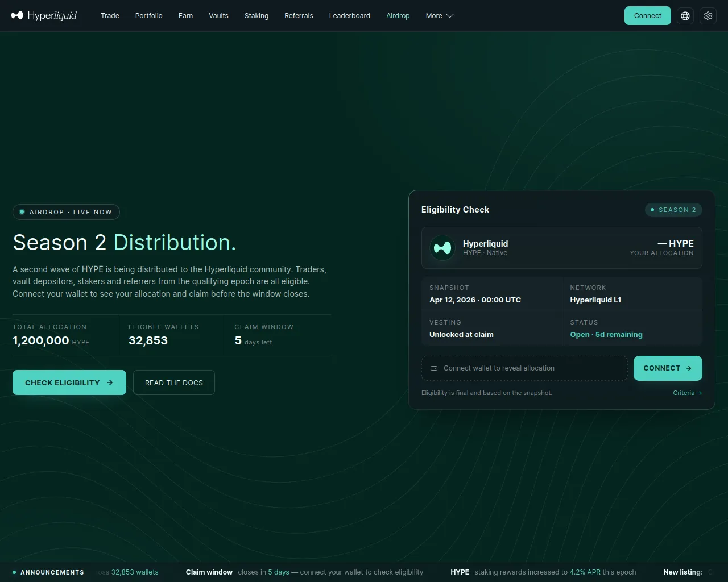
Task: Click the '32,853' eligible wallets value
Action: [148, 340]
